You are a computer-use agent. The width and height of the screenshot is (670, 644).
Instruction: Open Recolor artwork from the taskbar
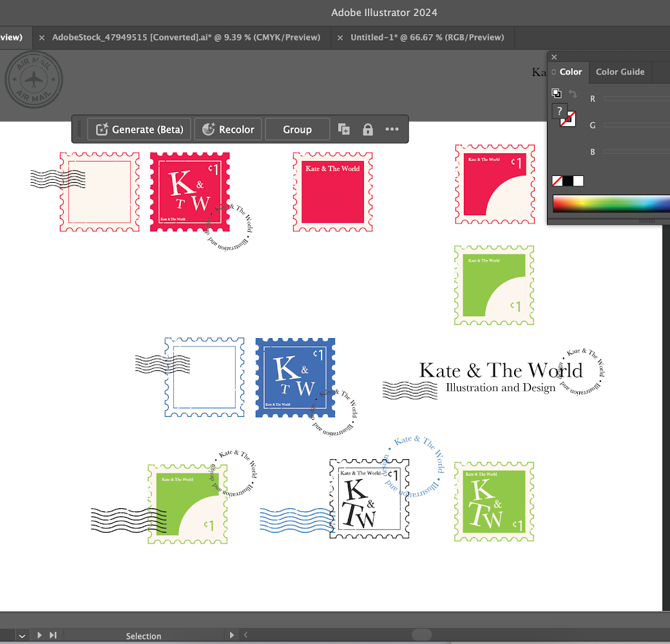(228, 129)
